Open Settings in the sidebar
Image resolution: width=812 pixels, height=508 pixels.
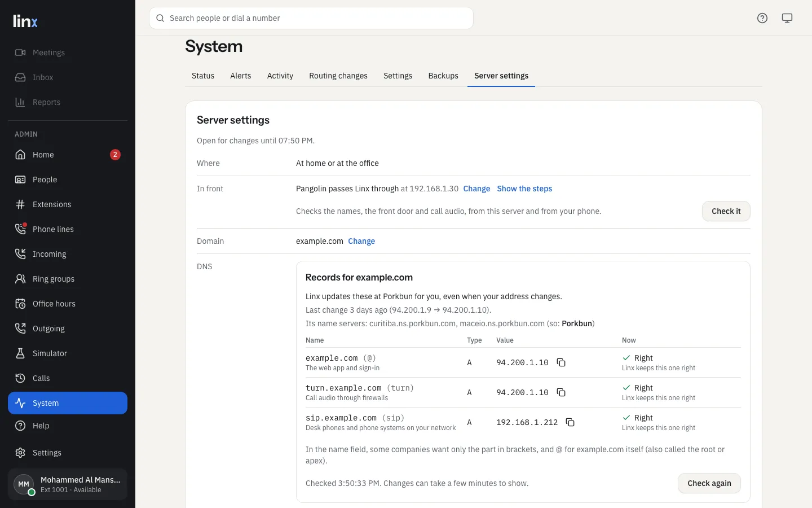68,453
